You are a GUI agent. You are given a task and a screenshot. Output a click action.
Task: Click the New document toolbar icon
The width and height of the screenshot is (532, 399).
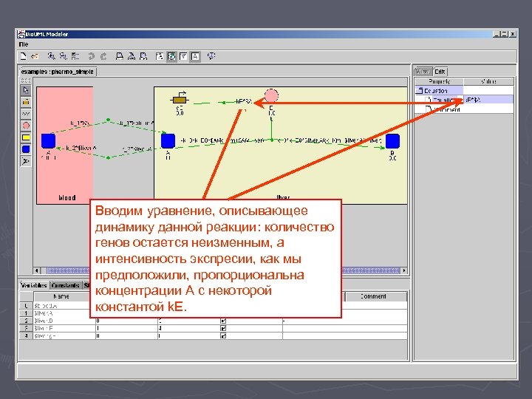point(23,56)
